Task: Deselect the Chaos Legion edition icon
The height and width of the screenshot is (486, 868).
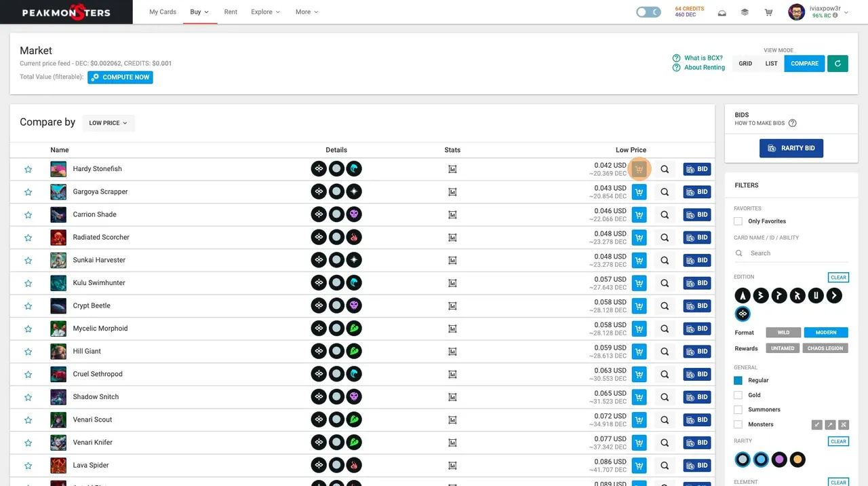Action: 743,314
